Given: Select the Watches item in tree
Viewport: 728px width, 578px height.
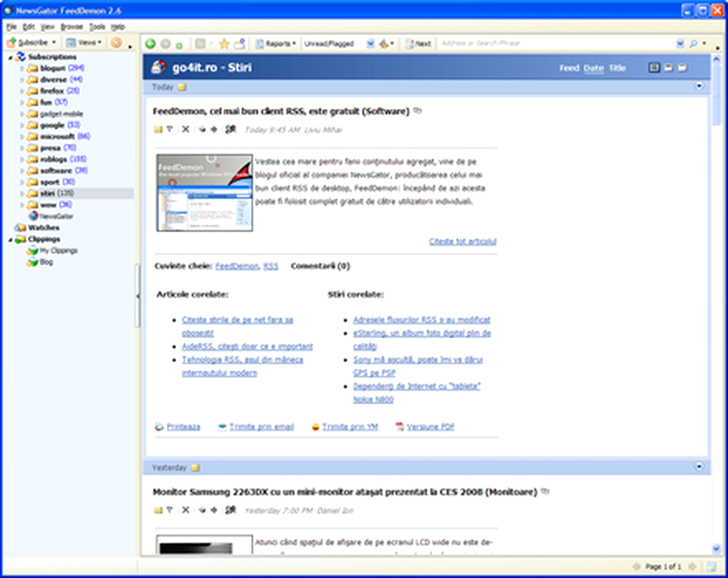Looking at the screenshot, I should (x=43, y=227).
